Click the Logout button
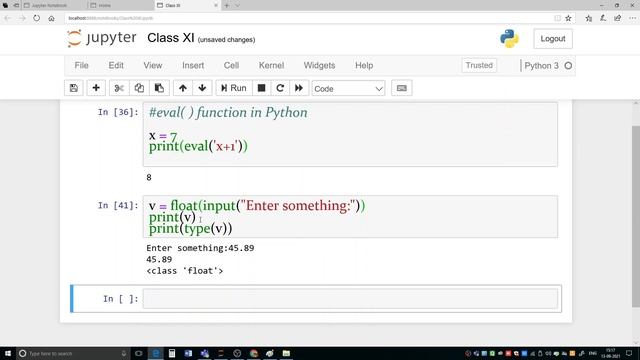Image resolution: width=640 pixels, height=360 pixels. [x=553, y=39]
